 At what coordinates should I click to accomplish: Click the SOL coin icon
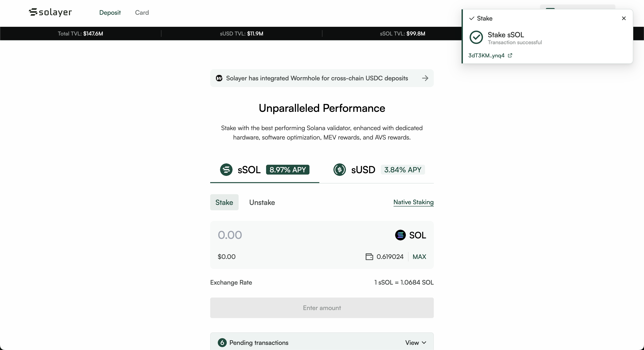[400, 235]
